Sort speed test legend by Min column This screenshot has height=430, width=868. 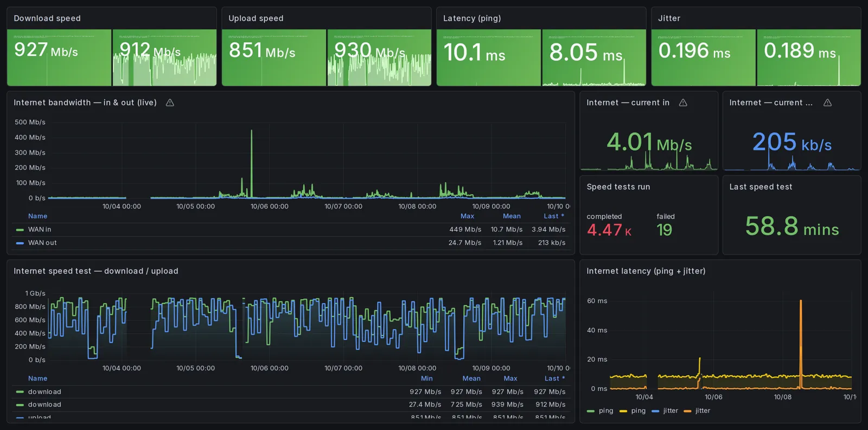point(427,378)
